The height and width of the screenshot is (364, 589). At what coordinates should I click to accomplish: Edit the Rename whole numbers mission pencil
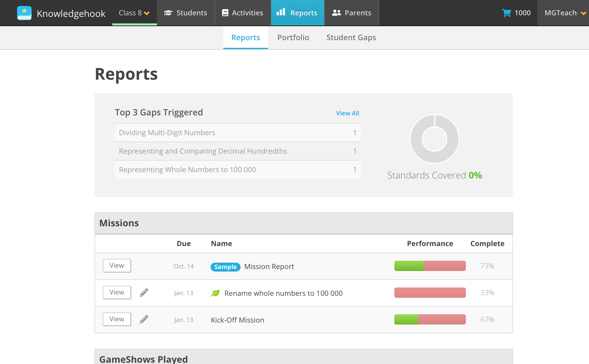(144, 293)
